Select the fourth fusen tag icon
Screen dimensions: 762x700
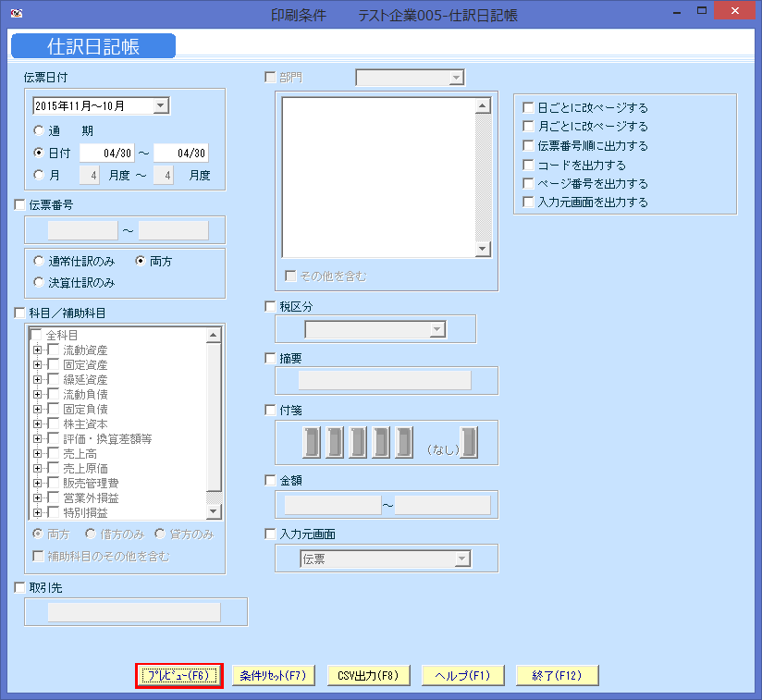click(382, 442)
